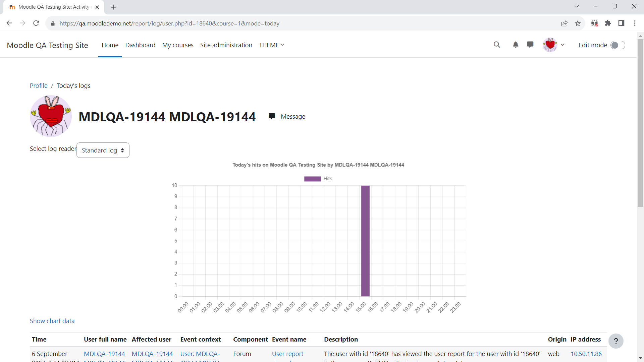Open the MDLQA-19144 link under Affected user

click(152, 354)
